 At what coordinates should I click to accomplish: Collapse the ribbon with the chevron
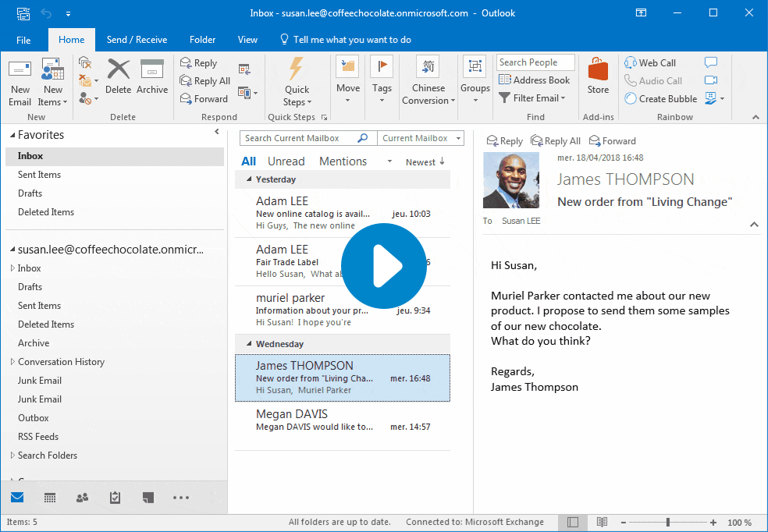point(756,117)
